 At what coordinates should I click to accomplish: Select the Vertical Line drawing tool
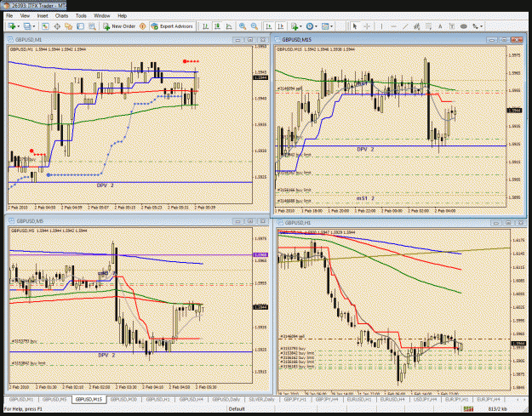[x=381, y=26]
